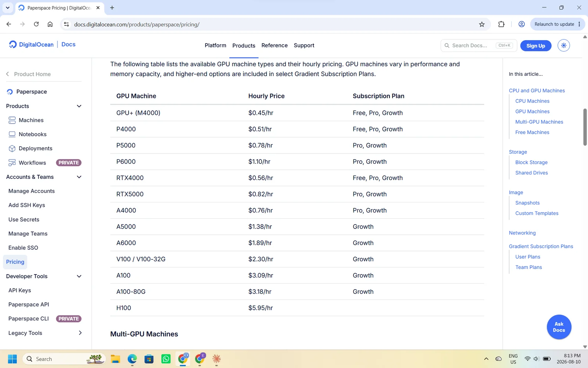
Task: Open a new browser tab
Action: tap(112, 8)
